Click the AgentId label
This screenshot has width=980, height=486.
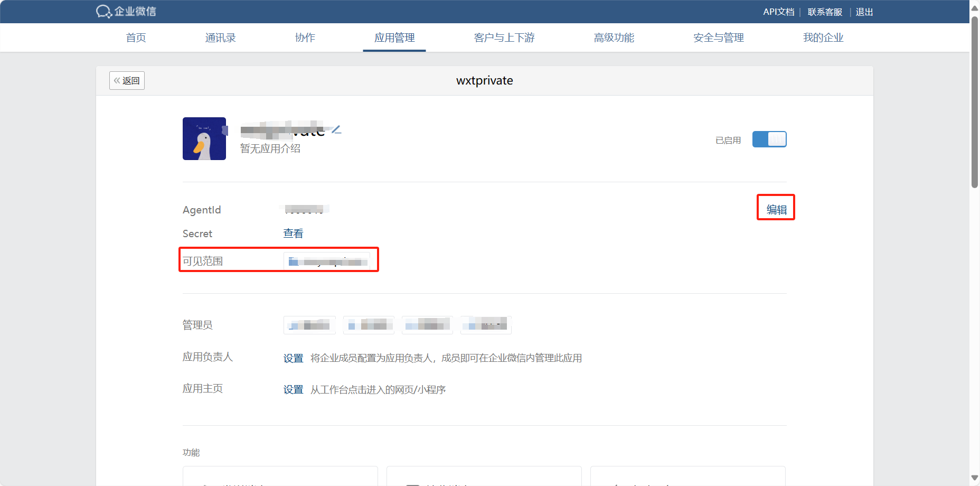202,210
